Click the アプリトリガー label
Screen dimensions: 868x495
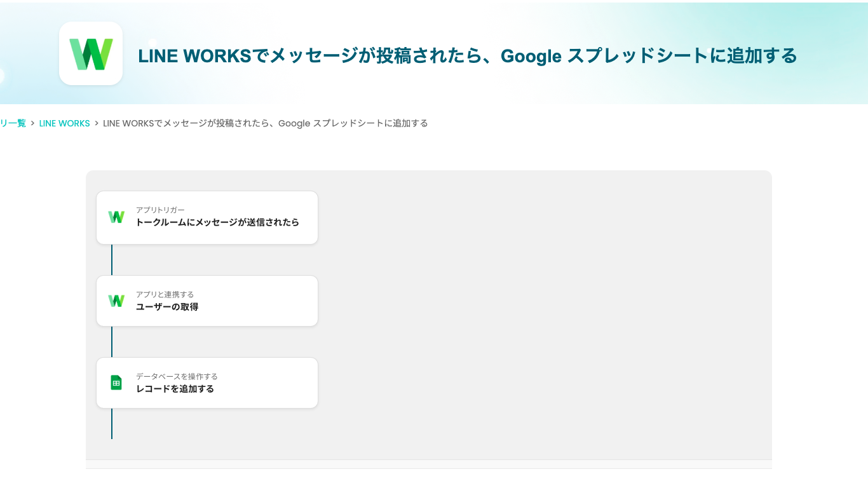click(x=160, y=210)
